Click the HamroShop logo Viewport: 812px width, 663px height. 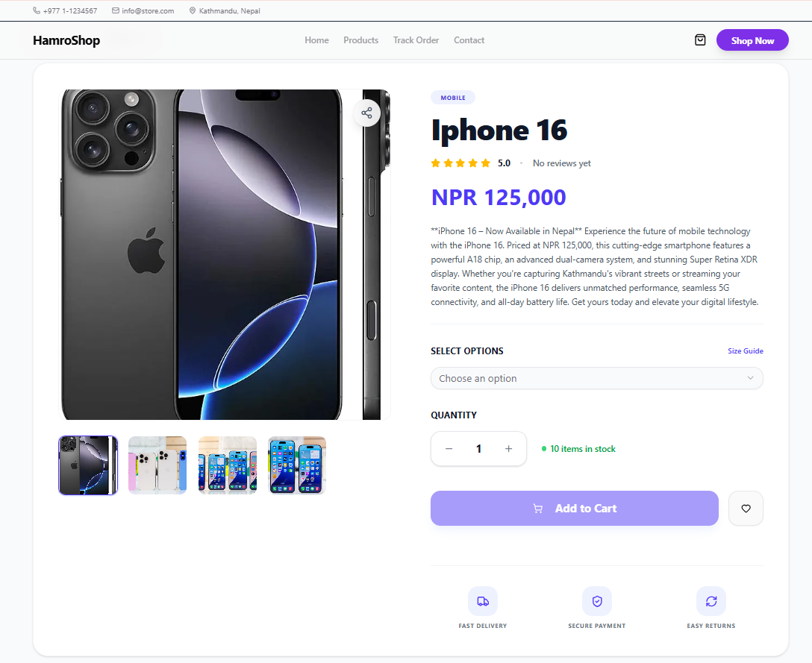(x=66, y=41)
